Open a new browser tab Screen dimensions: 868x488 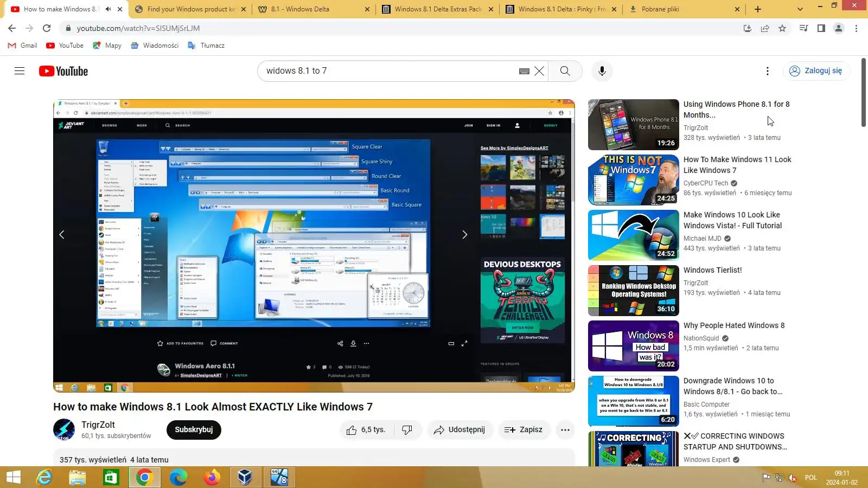pyautogui.click(x=758, y=9)
